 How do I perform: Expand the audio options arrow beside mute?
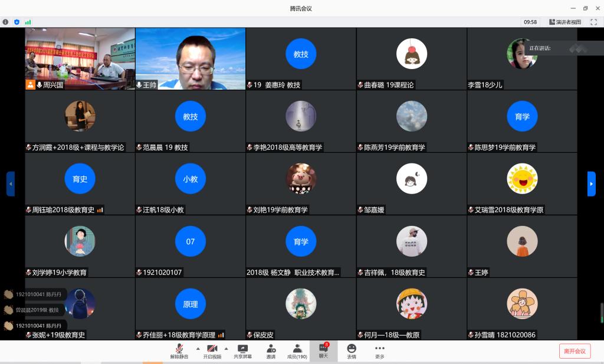(198, 349)
